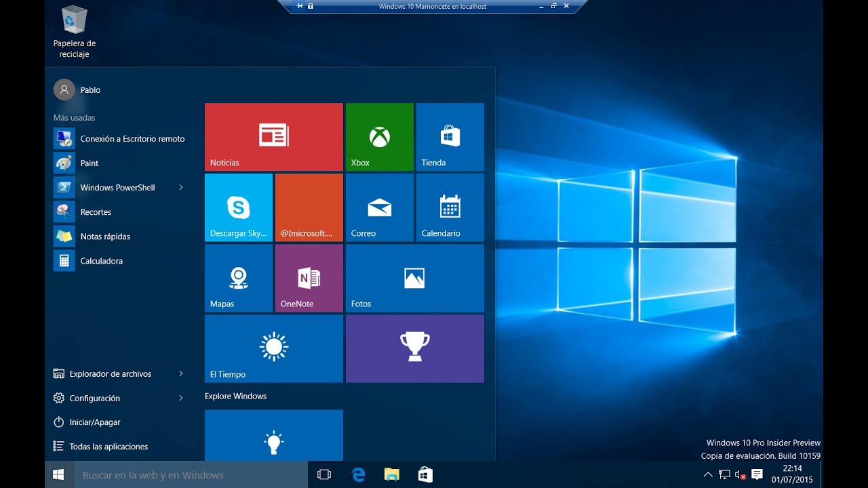Viewport: 868px width, 488px height.
Task: Open the Descargar Skype tile
Action: [238, 207]
